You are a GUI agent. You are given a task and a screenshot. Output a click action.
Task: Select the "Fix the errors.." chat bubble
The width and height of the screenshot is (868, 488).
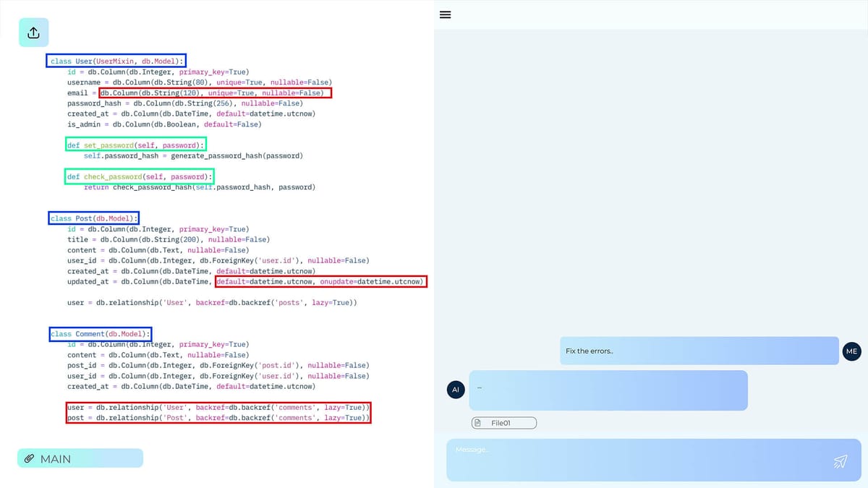click(x=699, y=351)
